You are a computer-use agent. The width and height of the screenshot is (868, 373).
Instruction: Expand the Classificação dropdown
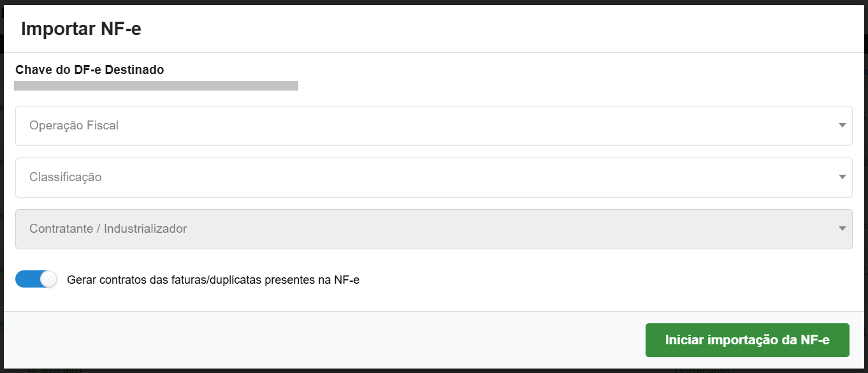tap(433, 177)
